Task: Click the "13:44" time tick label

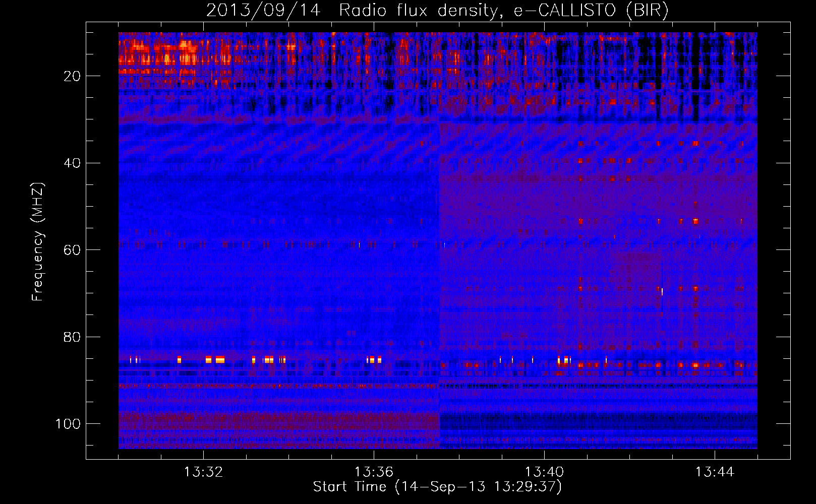Action: (x=715, y=472)
